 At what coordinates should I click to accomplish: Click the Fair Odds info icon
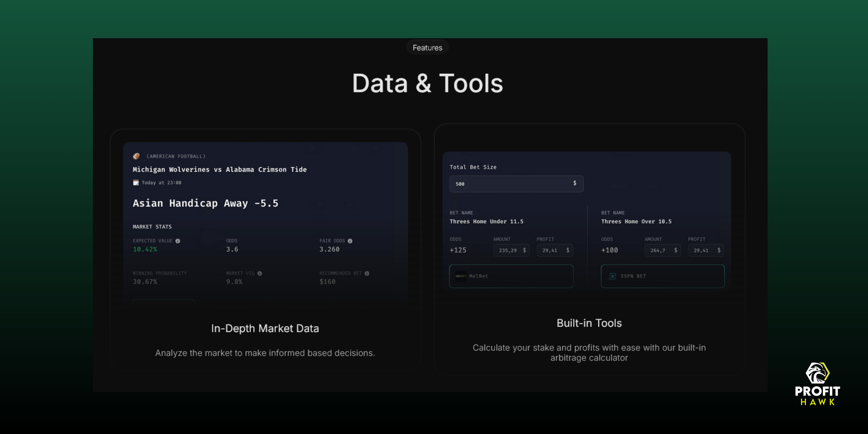pos(350,241)
